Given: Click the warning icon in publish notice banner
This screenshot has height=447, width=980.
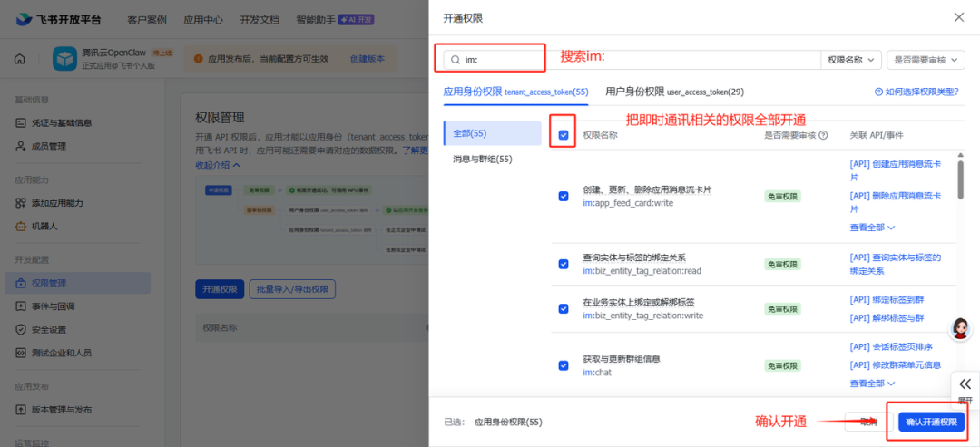Looking at the screenshot, I should [x=198, y=59].
